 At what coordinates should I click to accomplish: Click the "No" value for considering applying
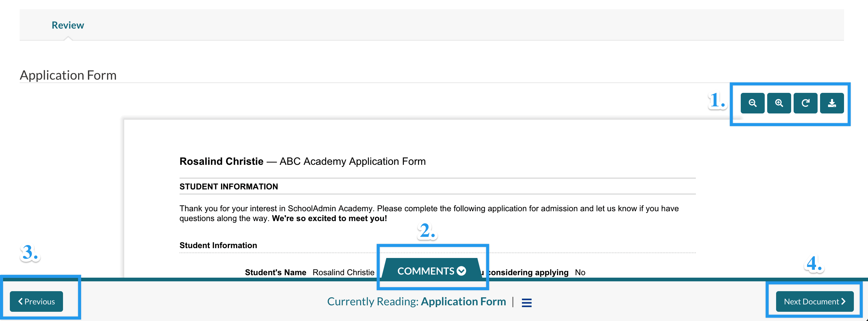(x=580, y=272)
